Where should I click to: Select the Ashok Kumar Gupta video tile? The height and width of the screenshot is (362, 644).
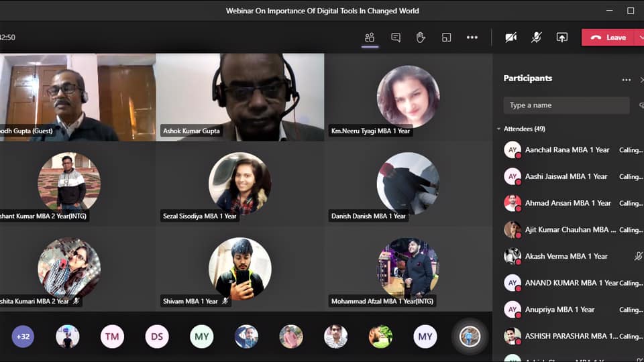coord(240,97)
